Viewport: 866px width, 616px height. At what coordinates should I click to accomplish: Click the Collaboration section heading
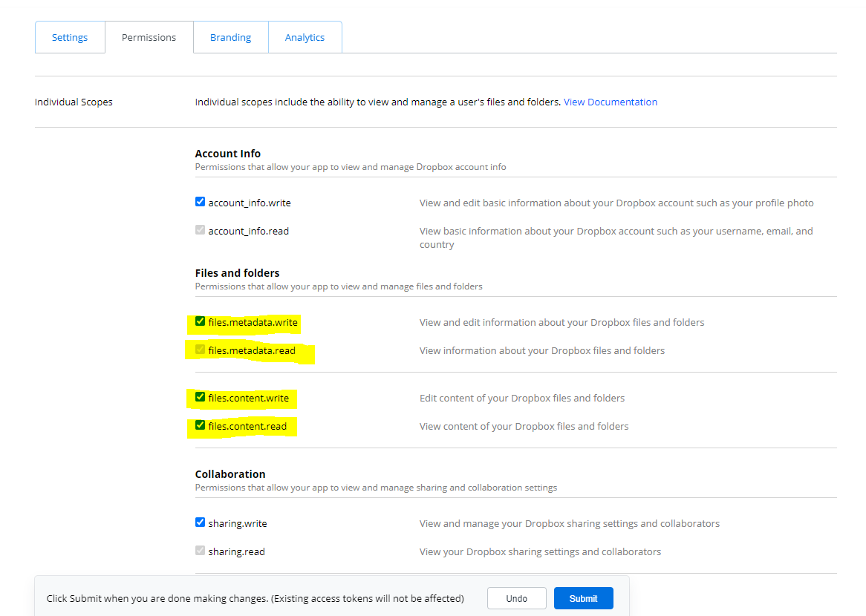229,474
